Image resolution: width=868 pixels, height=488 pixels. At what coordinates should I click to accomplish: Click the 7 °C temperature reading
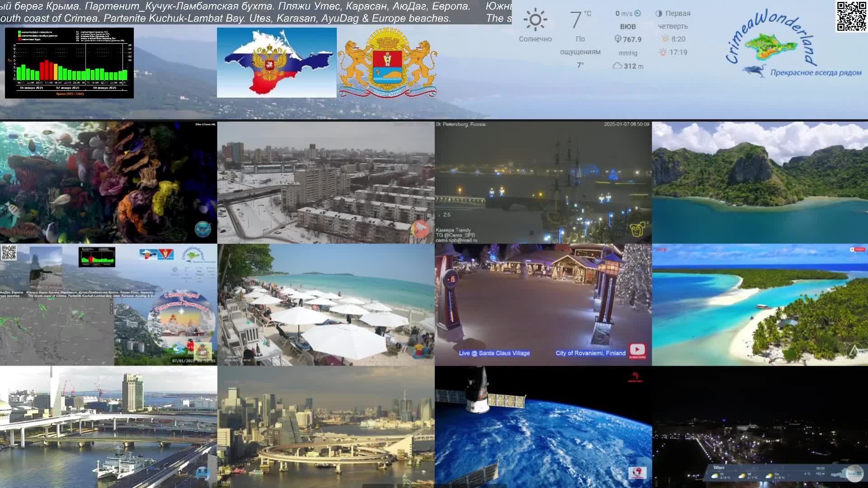(x=580, y=19)
